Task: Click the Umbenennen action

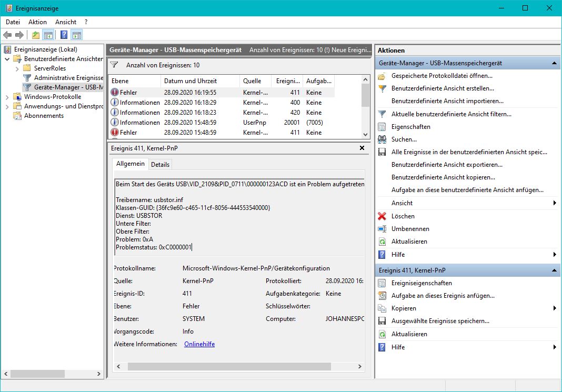Action: (x=410, y=228)
